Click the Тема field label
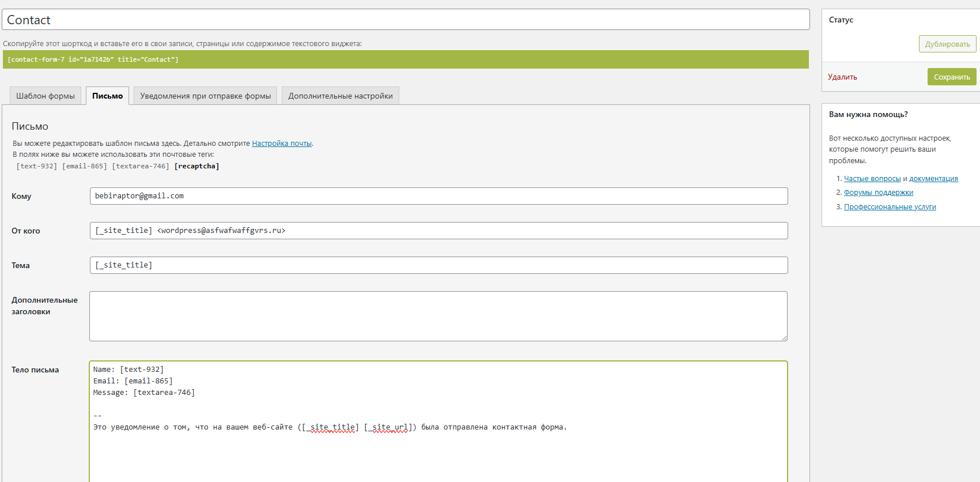Image resolution: width=980 pixels, height=482 pixels. pyautogui.click(x=21, y=265)
